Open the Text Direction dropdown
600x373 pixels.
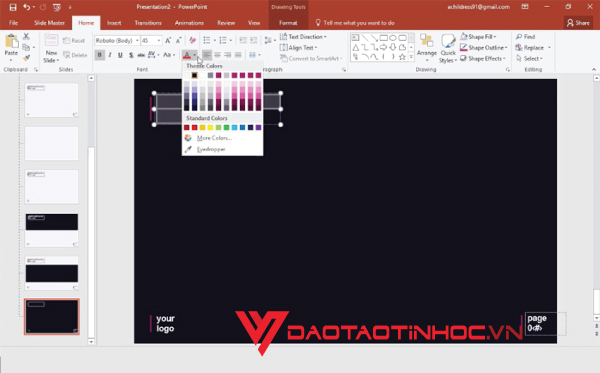click(303, 37)
